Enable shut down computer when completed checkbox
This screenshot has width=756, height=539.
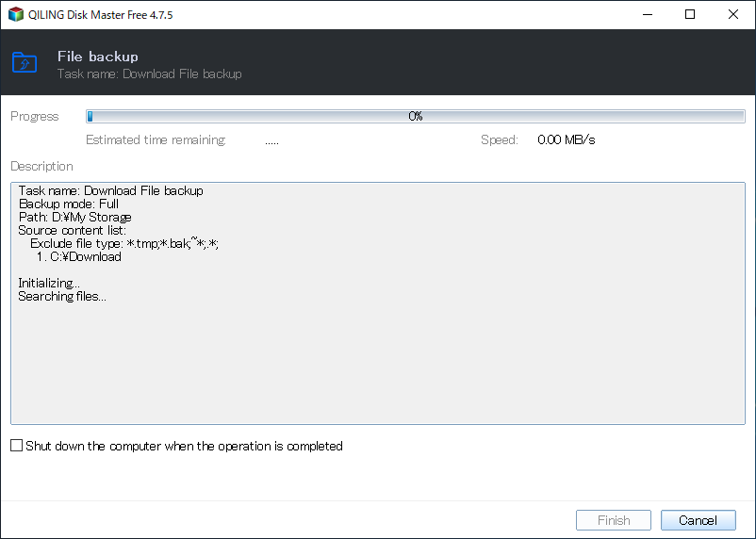point(16,446)
